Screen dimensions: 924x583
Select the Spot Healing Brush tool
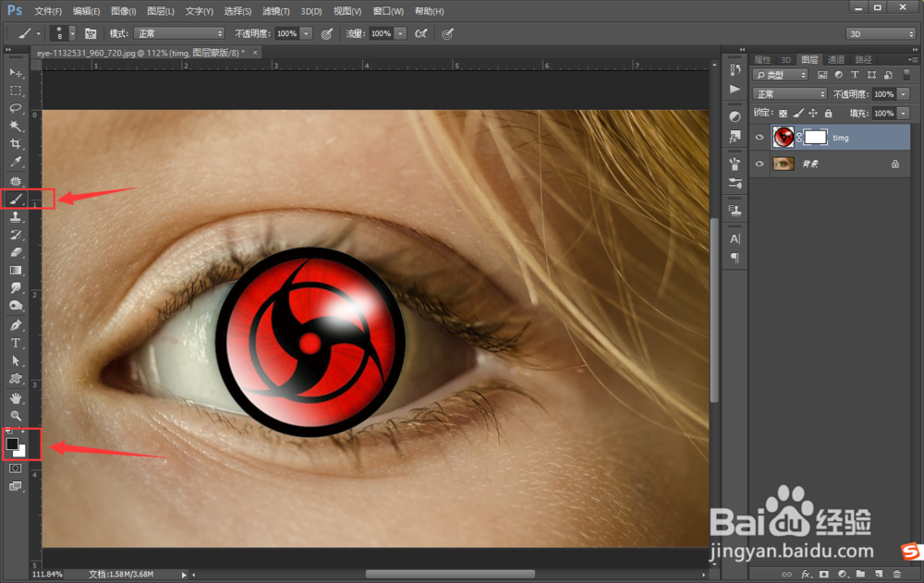(x=16, y=181)
